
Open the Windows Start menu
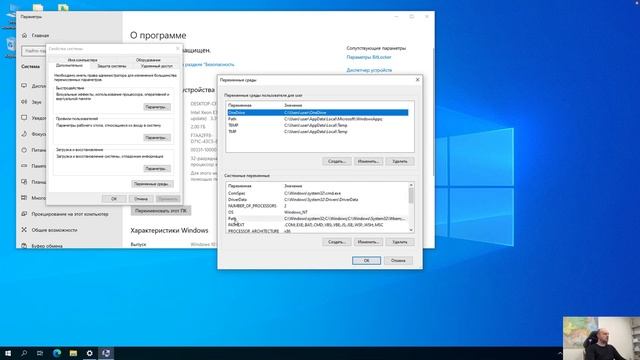8,353
